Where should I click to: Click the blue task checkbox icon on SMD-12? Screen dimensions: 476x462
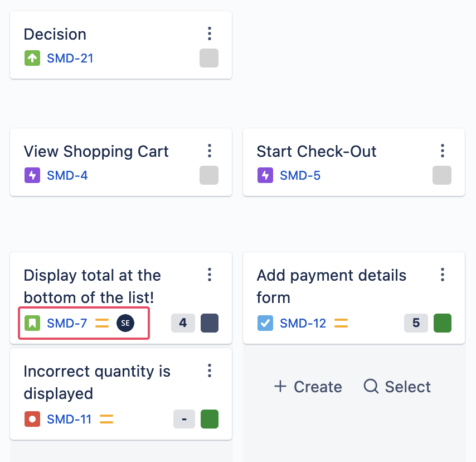[x=265, y=323]
